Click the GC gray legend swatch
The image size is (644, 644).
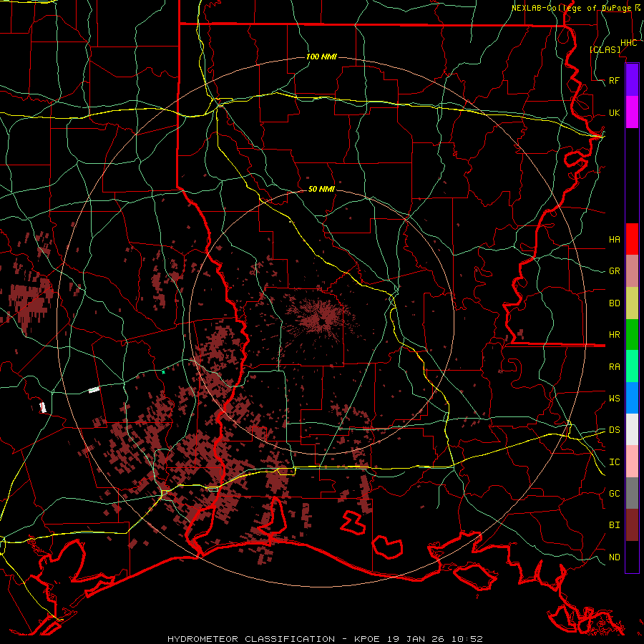tap(632, 493)
